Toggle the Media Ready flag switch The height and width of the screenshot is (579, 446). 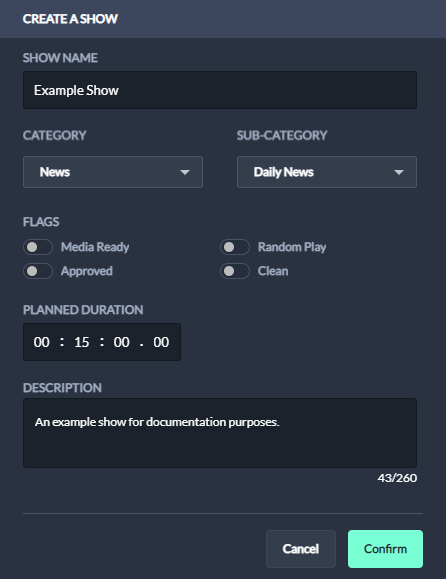click(38, 247)
